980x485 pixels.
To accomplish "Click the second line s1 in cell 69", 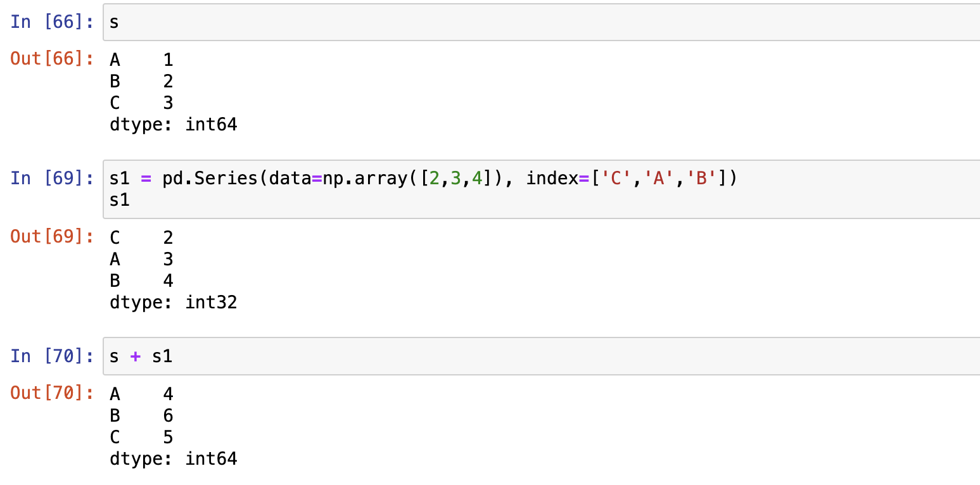I will [x=120, y=200].
